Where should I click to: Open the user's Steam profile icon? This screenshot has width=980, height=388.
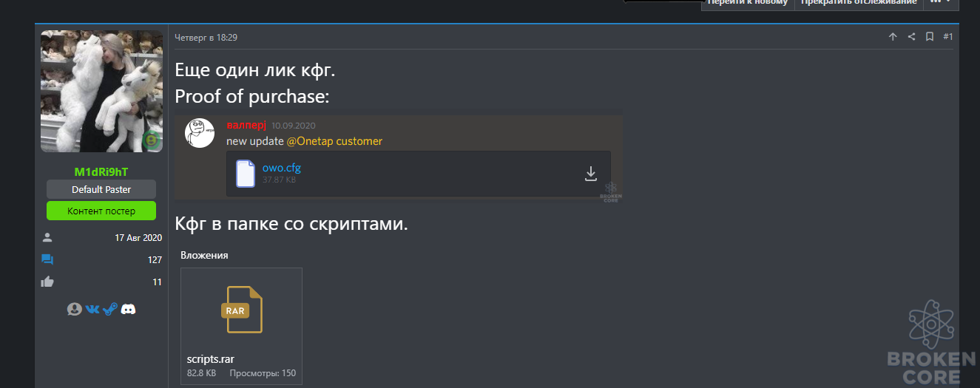pyautogui.click(x=109, y=309)
